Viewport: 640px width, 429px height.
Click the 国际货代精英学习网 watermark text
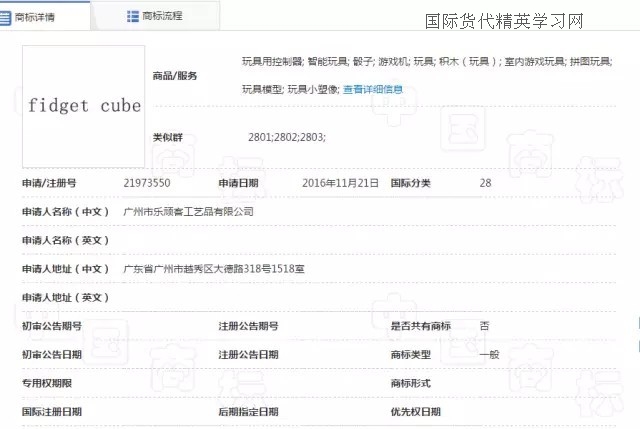tap(504, 21)
